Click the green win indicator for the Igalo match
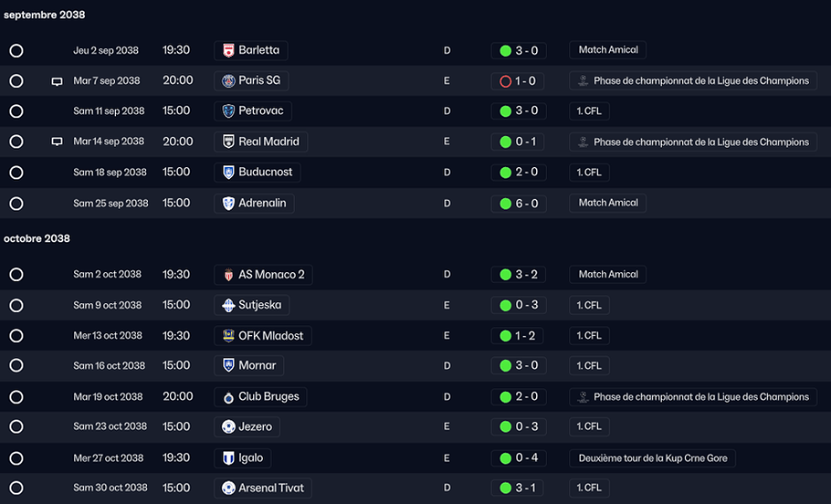The height and width of the screenshot is (504, 831). [x=506, y=458]
